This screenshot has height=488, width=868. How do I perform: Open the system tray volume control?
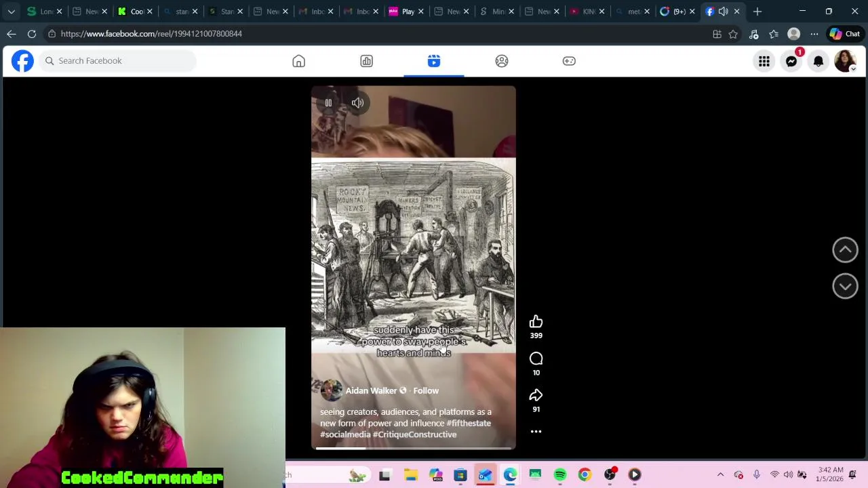(788, 475)
